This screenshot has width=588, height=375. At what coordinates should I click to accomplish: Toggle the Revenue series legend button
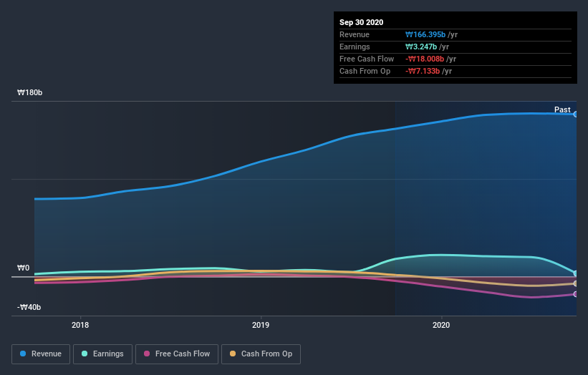(41, 354)
